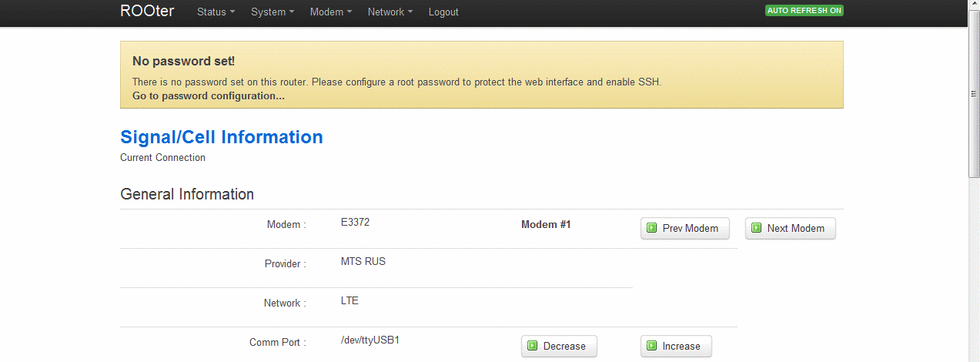This screenshot has width=980, height=362.
Task: Open the Network dropdown menu
Action: pyautogui.click(x=390, y=12)
